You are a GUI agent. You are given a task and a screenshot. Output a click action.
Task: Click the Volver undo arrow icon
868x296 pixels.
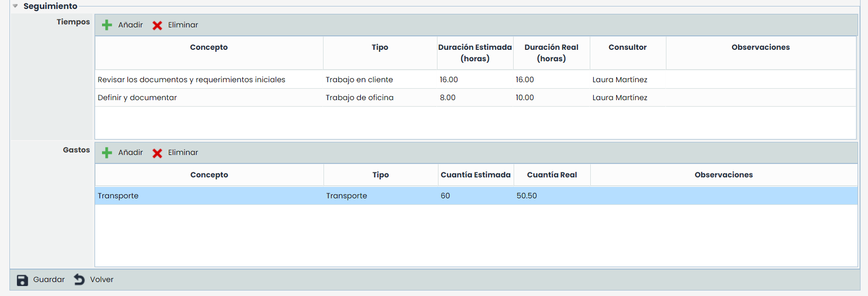tap(79, 280)
